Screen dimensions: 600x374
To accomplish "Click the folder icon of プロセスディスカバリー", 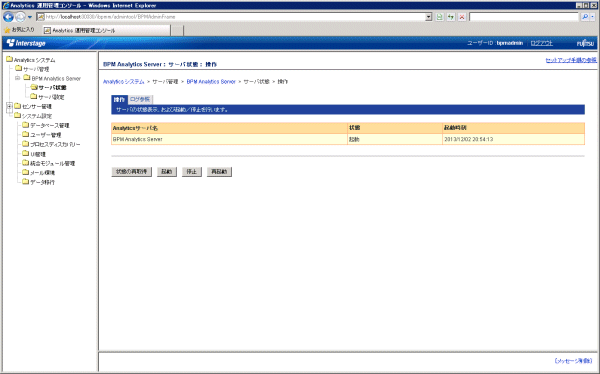I will click(x=26, y=144).
